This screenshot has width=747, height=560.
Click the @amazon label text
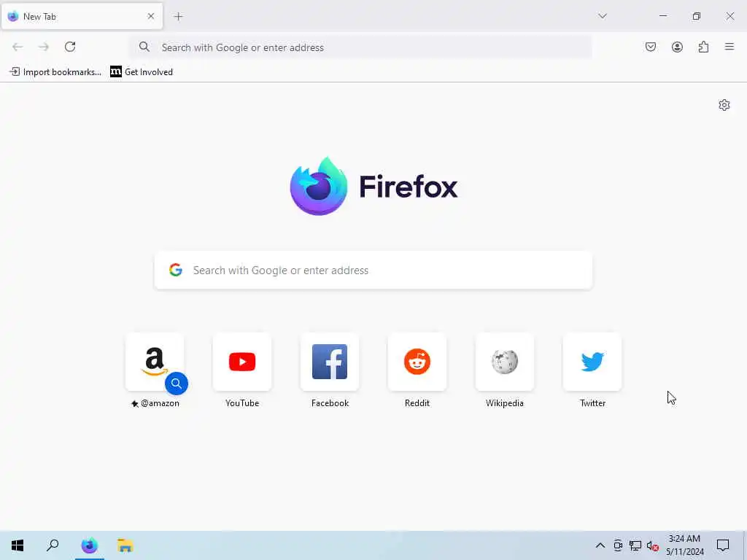coord(160,403)
